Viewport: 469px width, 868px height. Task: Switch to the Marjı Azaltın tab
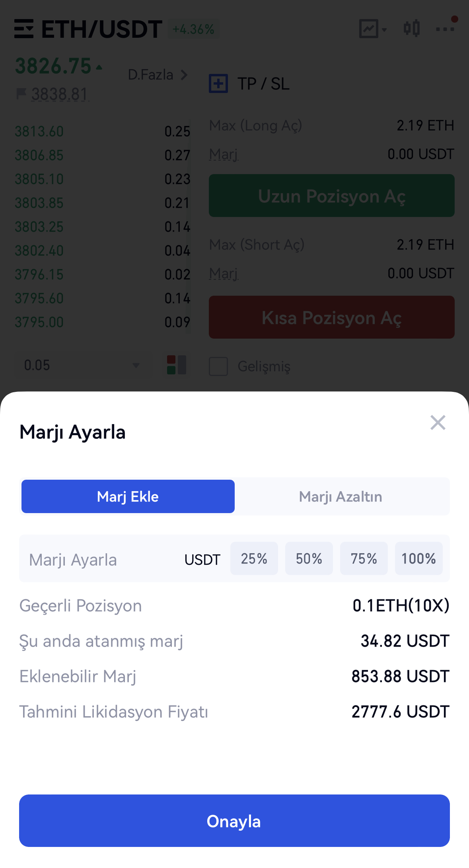point(341,496)
